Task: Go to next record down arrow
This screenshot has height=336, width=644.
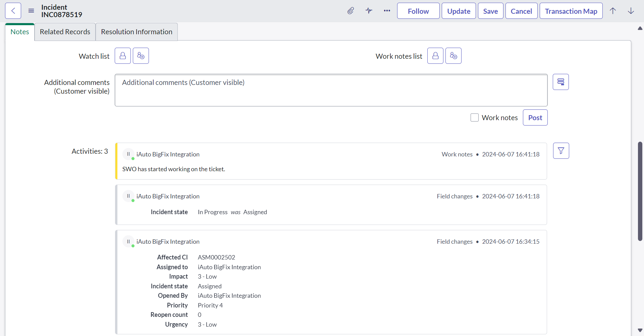Action: (631, 11)
